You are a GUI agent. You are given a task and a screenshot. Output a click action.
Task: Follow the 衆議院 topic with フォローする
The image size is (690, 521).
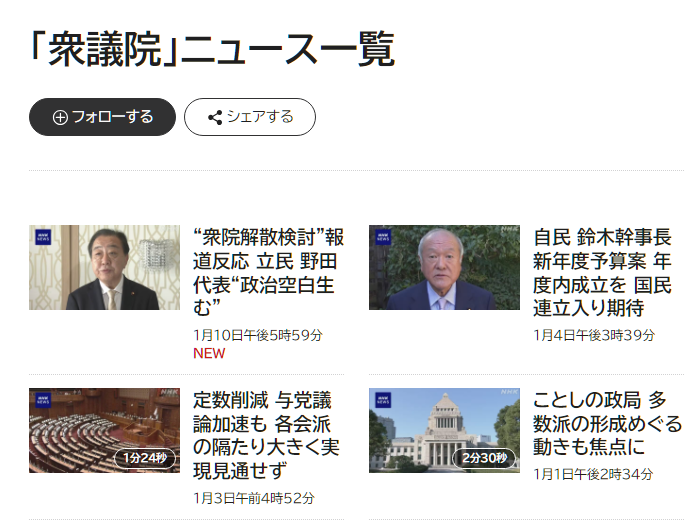pos(103,117)
